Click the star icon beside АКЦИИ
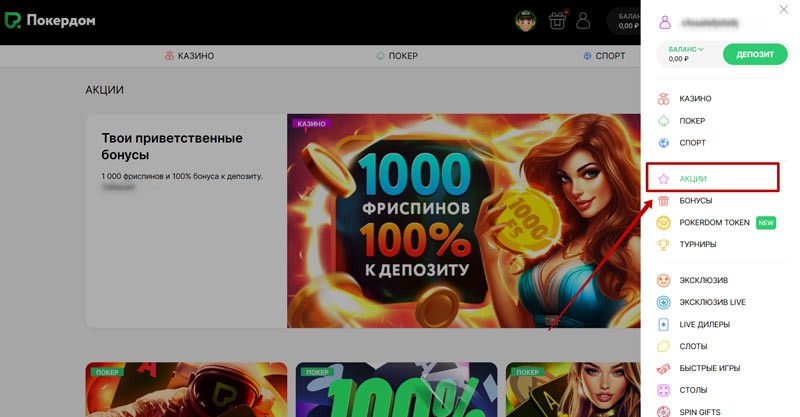This screenshot has height=417, width=800. [663, 179]
